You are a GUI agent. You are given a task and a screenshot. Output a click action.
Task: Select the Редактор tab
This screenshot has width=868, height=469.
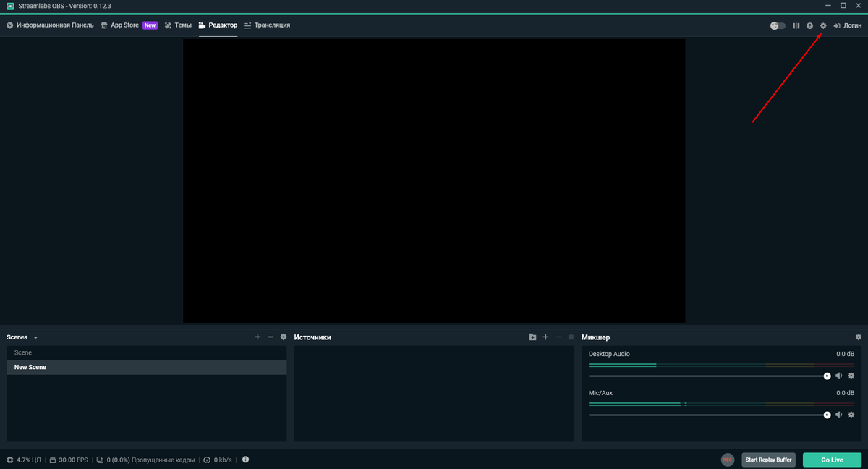[218, 25]
